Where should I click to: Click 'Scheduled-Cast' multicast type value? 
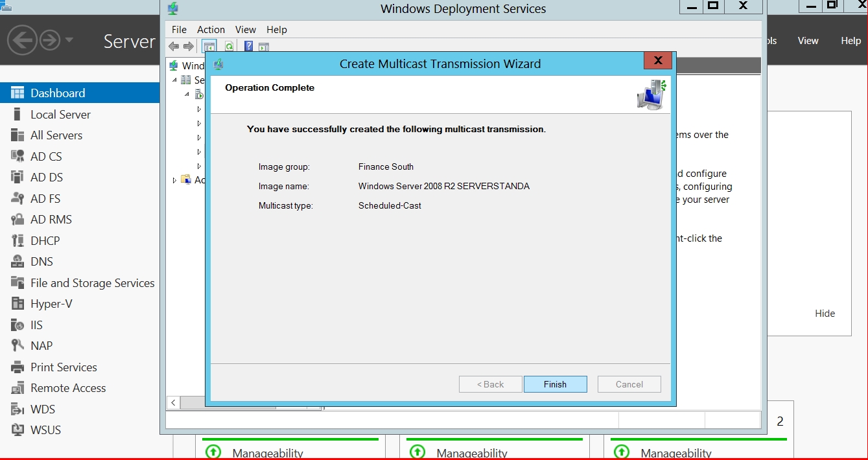[x=390, y=205]
